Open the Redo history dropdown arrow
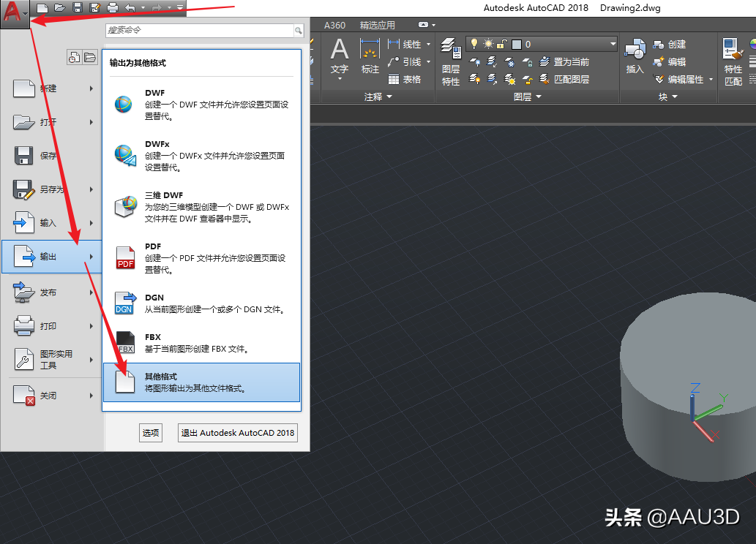This screenshot has height=544, width=756. coord(169,8)
